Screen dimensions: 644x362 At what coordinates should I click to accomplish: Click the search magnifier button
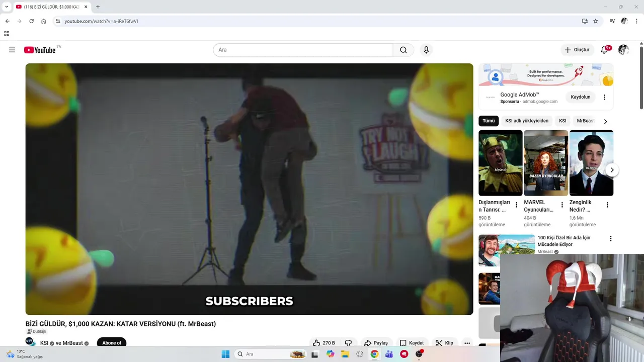point(404,50)
